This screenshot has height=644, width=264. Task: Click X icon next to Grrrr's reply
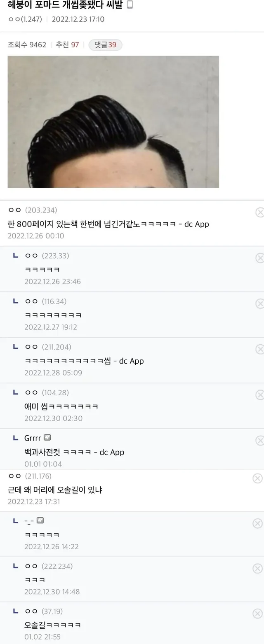(x=260, y=441)
